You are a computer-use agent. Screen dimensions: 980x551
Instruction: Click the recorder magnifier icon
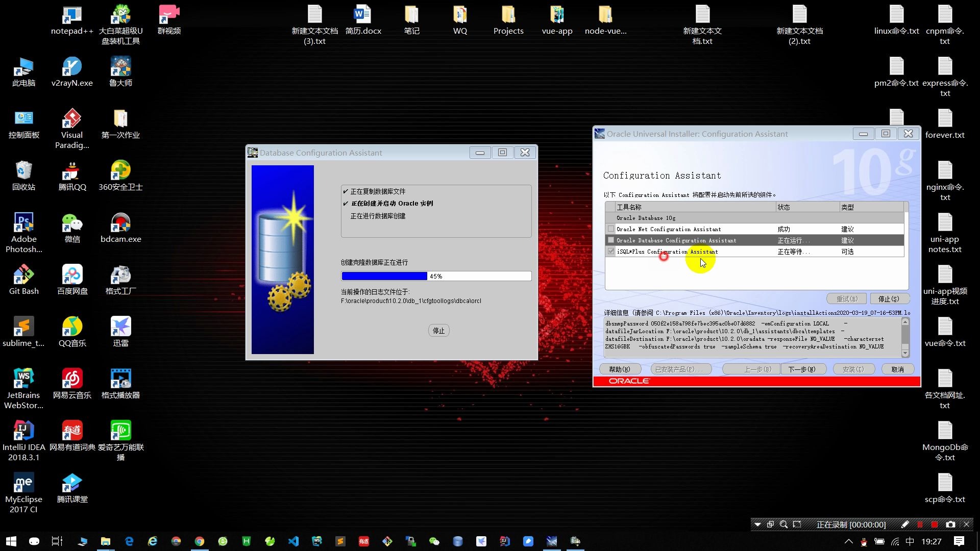coord(783,524)
